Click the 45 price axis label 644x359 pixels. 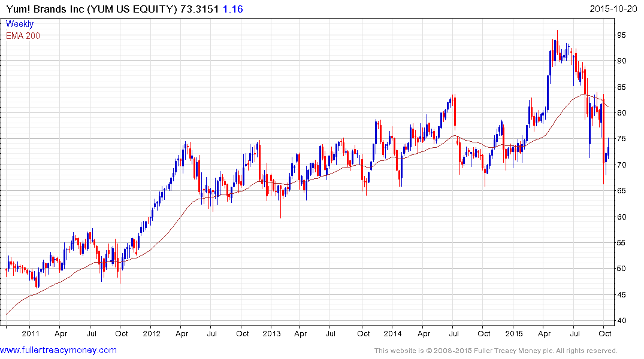[x=621, y=295]
